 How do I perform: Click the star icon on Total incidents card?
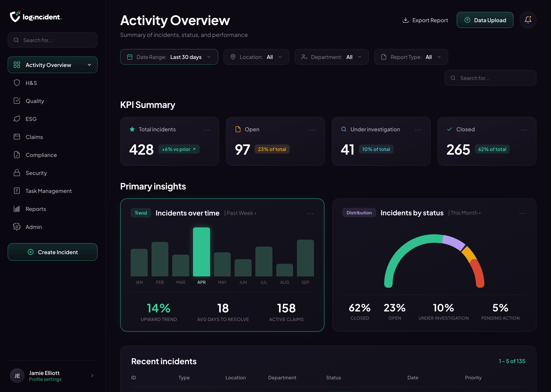[132, 129]
